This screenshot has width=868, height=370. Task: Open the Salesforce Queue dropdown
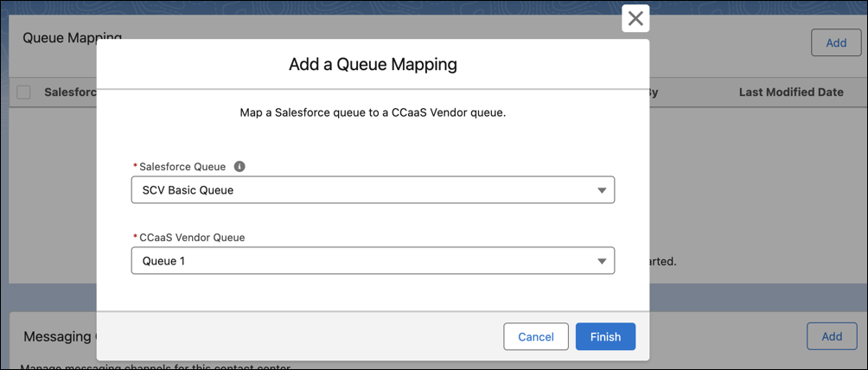pyautogui.click(x=373, y=190)
